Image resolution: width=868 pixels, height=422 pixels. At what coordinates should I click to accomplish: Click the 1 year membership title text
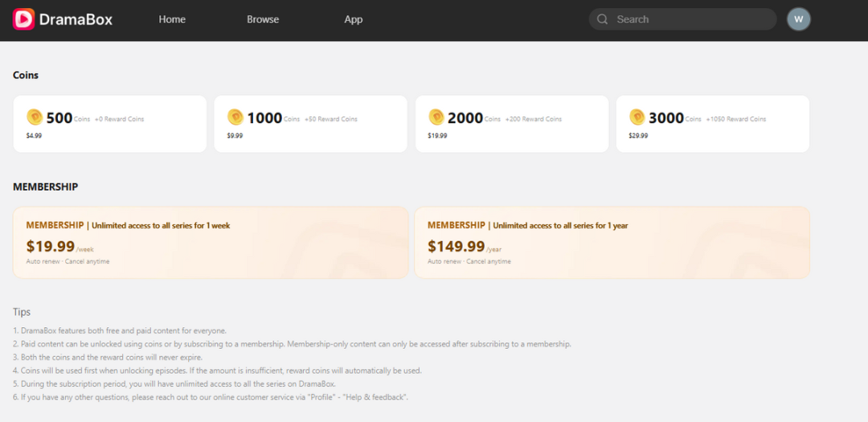527,226
